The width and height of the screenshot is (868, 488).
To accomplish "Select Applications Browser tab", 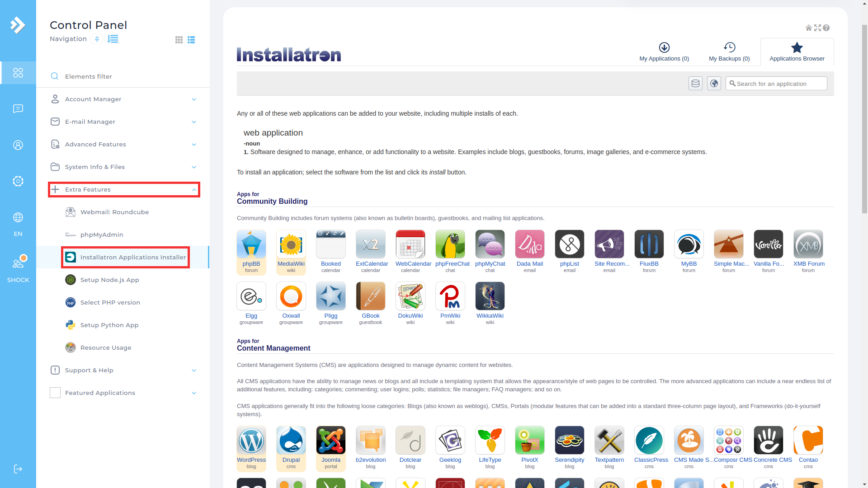I will click(797, 51).
